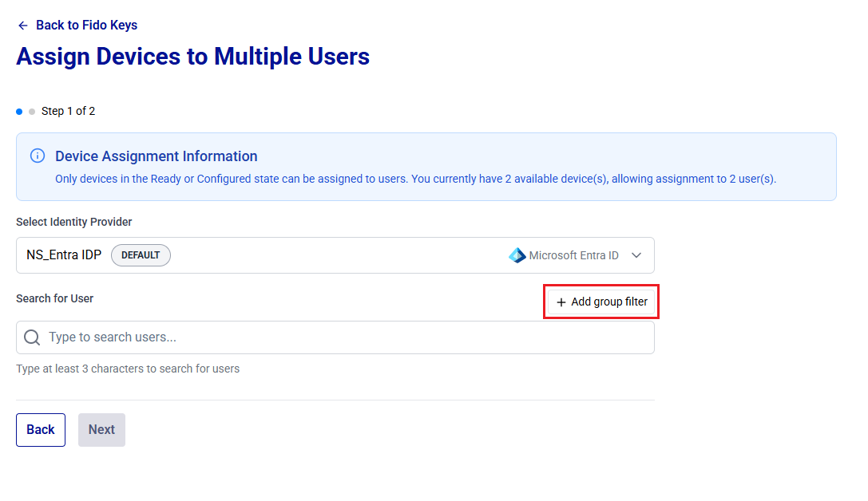Click the identity provider chevron arrow

[636, 255]
